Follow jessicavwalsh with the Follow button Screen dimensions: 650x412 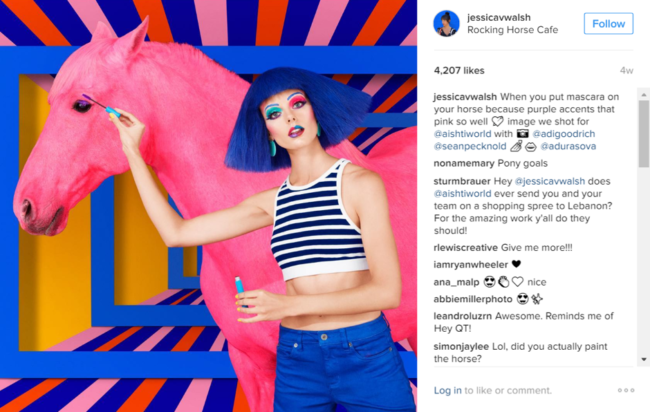click(x=609, y=24)
